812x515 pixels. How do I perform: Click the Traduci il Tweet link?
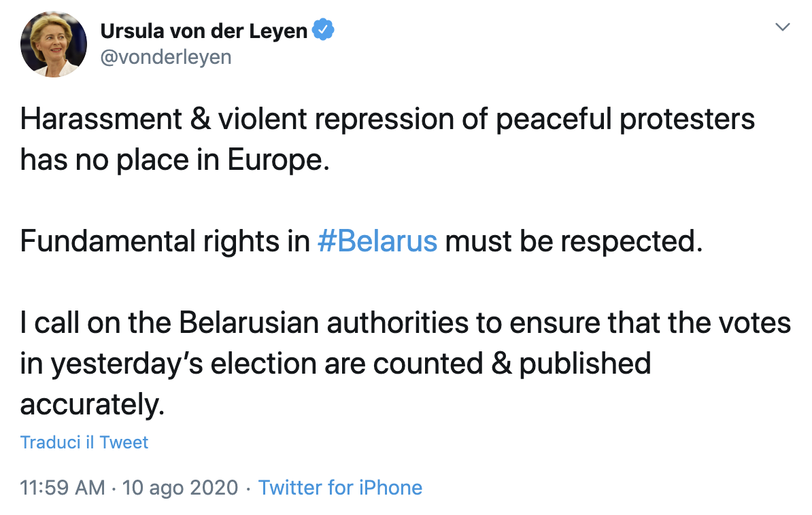tap(84, 442)
